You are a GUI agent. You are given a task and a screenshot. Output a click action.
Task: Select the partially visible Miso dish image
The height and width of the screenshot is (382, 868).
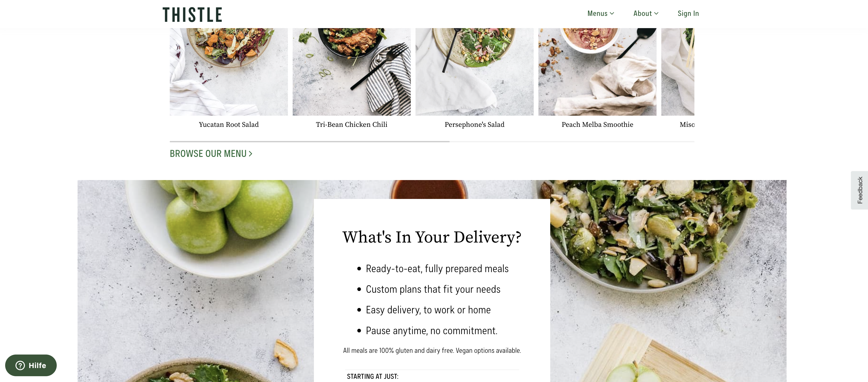click(x=678, y=72)
